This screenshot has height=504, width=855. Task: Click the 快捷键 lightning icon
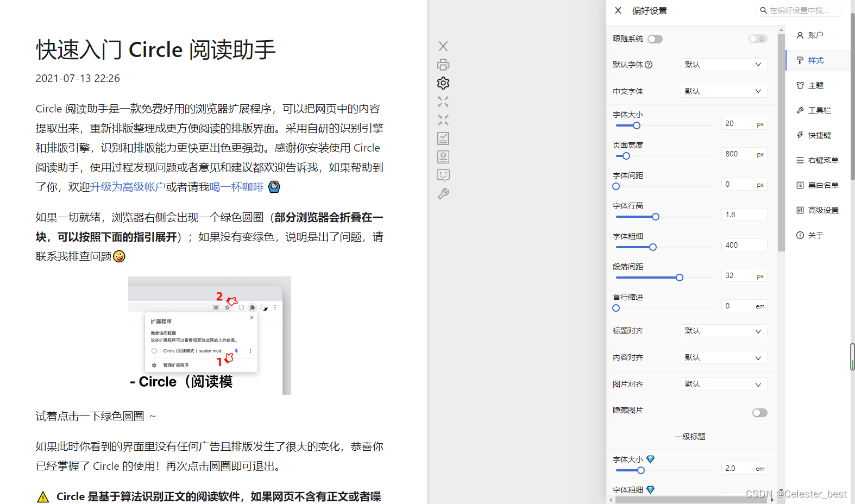pos(800,135)
